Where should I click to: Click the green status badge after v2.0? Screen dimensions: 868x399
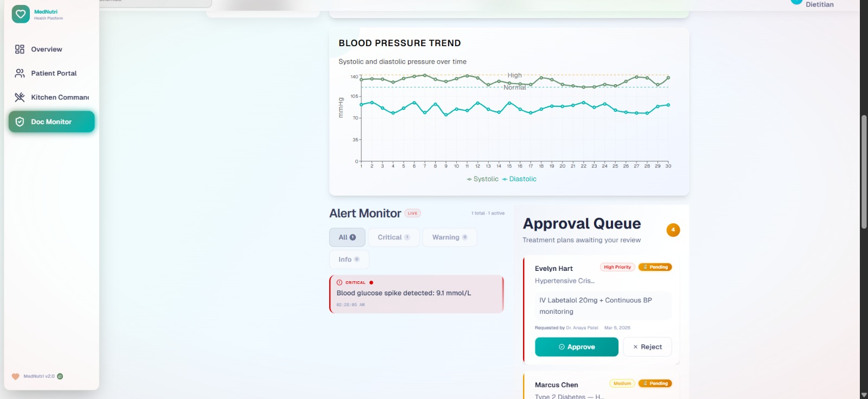(x=60, y=376)
